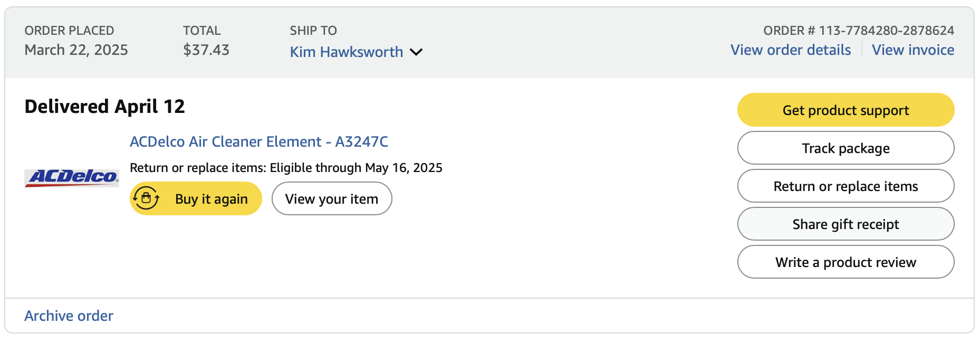Choose Write a product review
Viewport: 980px width, 343px height.
846,262
